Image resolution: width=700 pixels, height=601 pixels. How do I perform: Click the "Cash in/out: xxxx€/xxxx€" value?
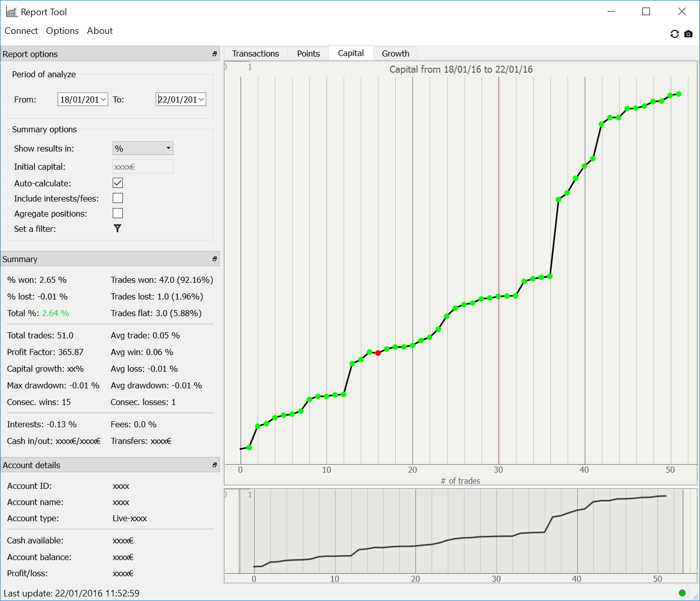pos(54,441)
